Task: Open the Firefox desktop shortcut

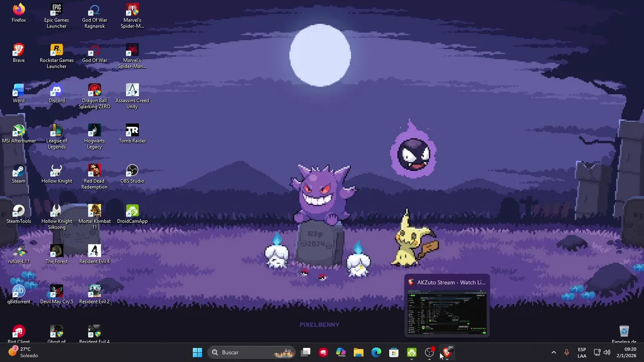Action: click(19, 13)
